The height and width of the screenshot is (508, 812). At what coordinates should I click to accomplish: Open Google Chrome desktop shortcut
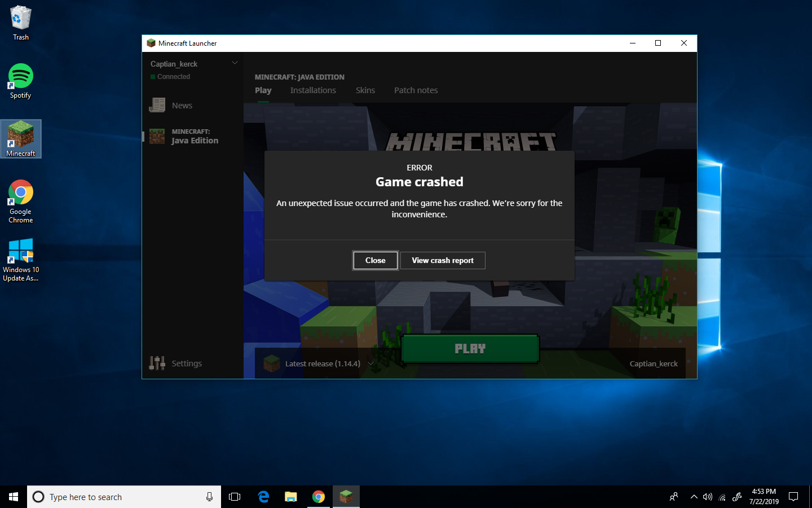tap(21, 202)
